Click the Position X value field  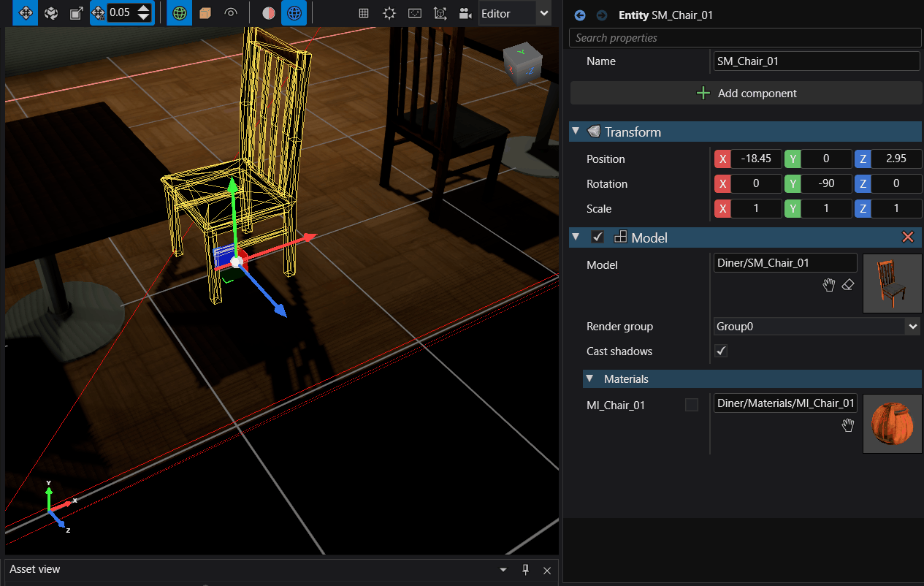pos(756,159)
